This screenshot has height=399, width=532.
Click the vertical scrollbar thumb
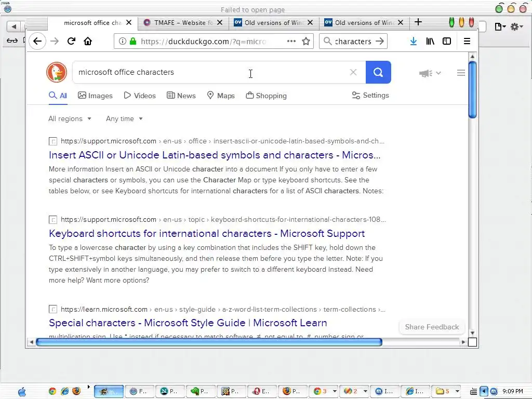click(x=472, y=89)
